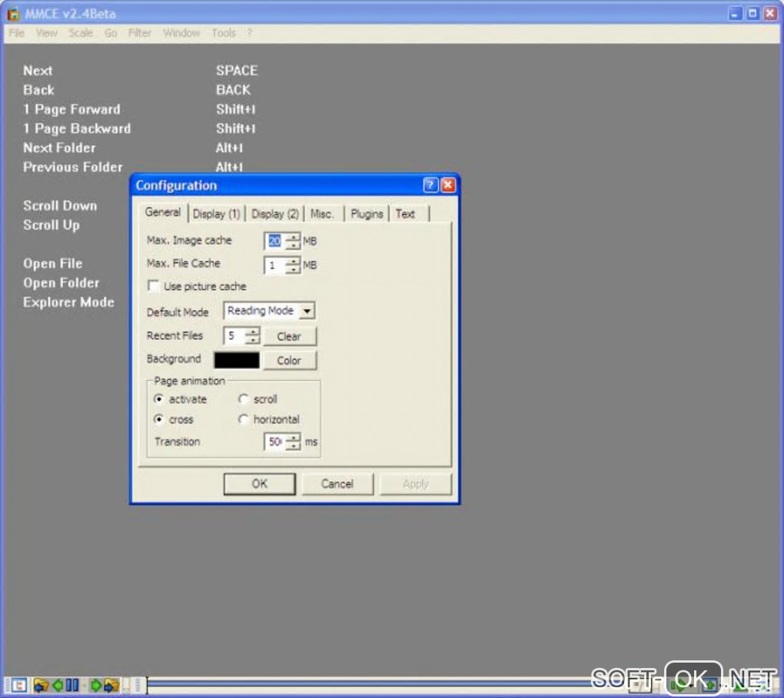Decrease Max. Image cache with down arrow

(293, 245)
